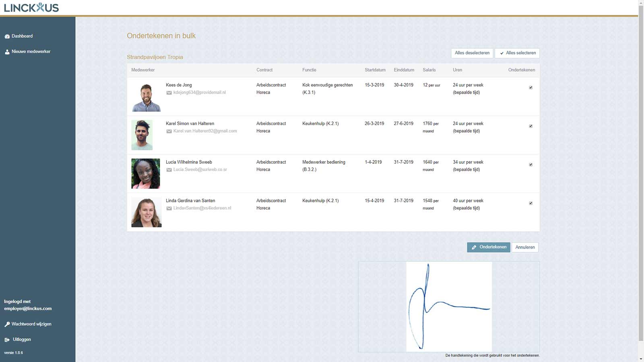Screen dimensions: 644x362
Task: Click Kees de Jong's profile photo
Action: 146,97
